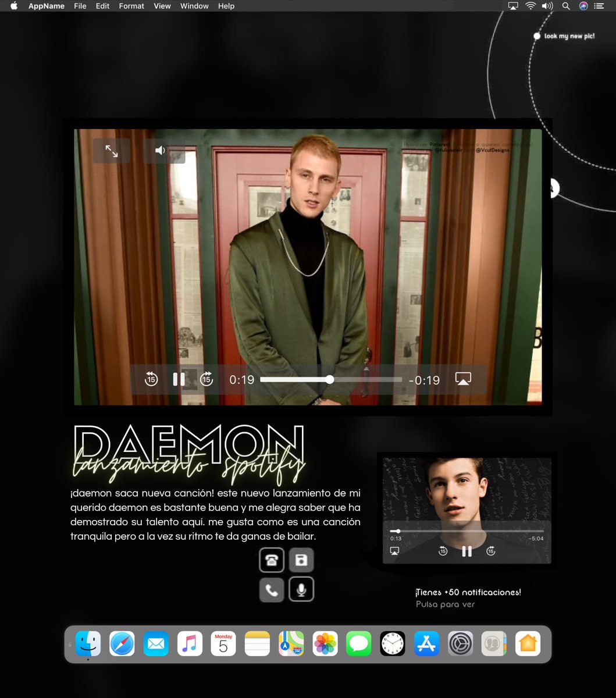Open the menu bar volume control
Viewport: 616px width, 698px height.
pos(547,6)
